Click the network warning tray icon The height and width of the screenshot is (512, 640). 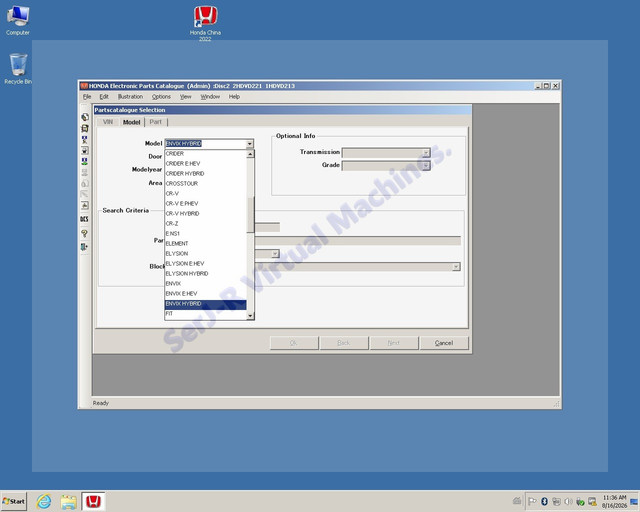592,501
